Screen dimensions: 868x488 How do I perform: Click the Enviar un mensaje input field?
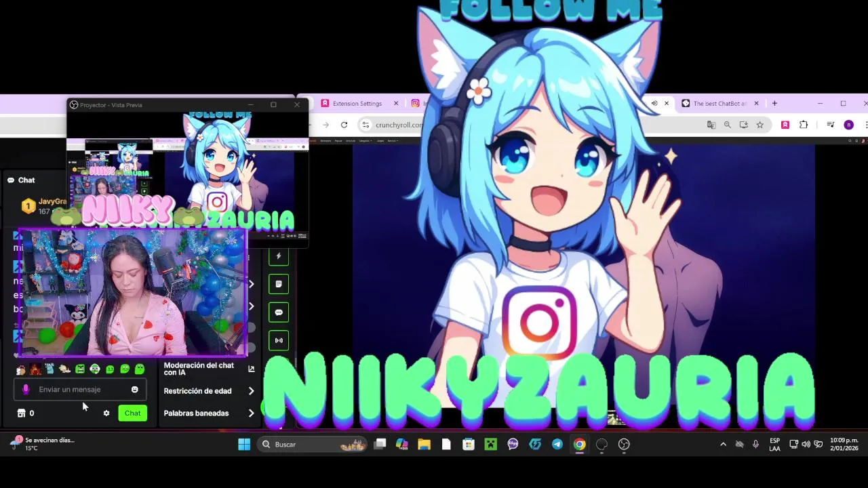tap(80, 390)
